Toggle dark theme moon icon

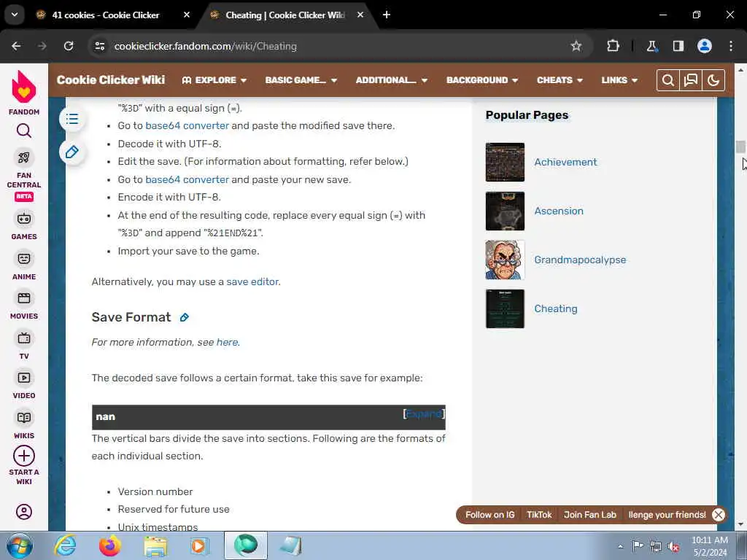point(713,80)
